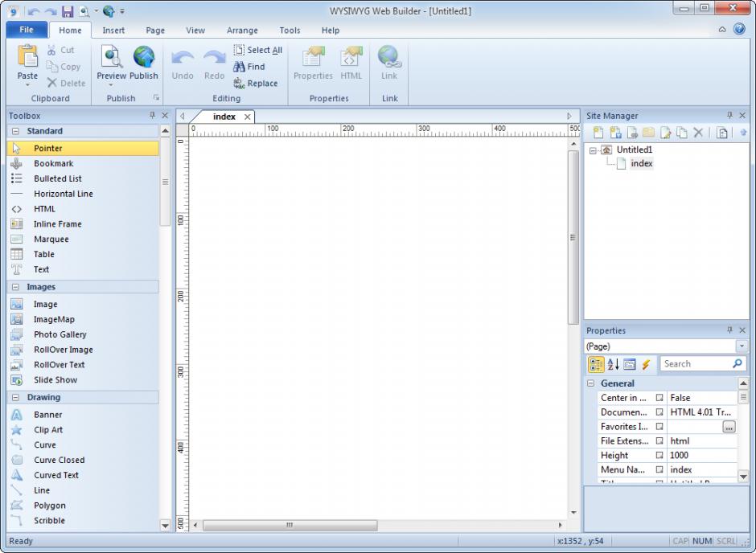This screenshot has height=553, width=756.
Task: Click the Toolbox scroll down arrow
Action: [166, 526]
